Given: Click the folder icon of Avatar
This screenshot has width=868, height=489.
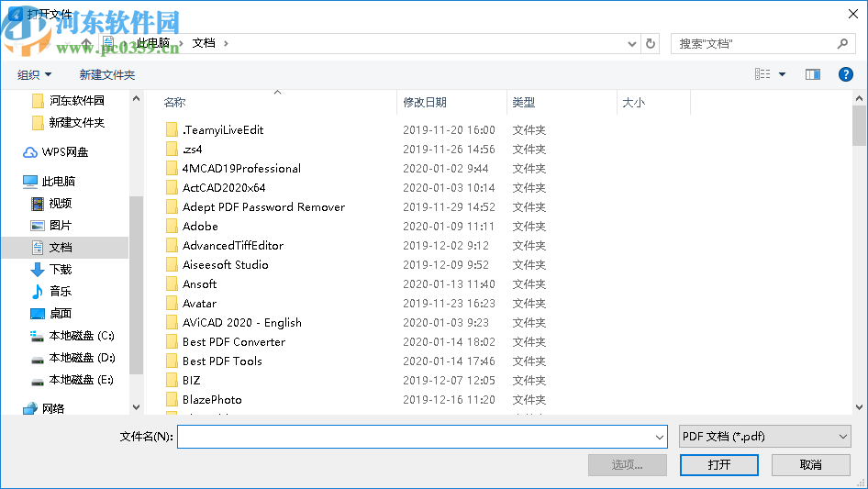Looking at the screenshot, I should pos(172,304).
